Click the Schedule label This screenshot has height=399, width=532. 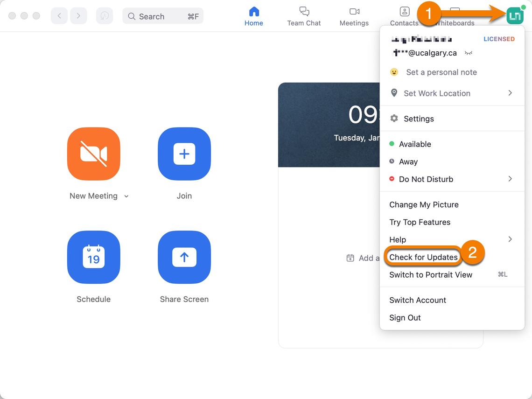94,299
